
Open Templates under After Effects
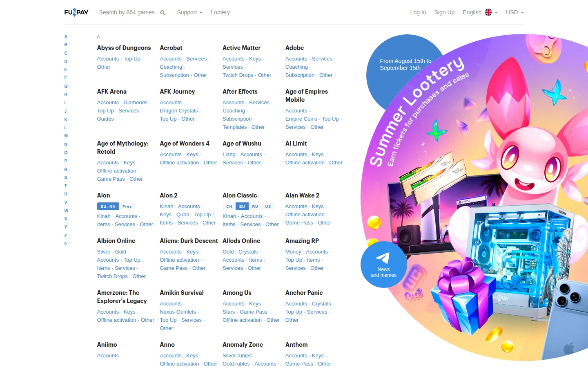pos(235,127)
